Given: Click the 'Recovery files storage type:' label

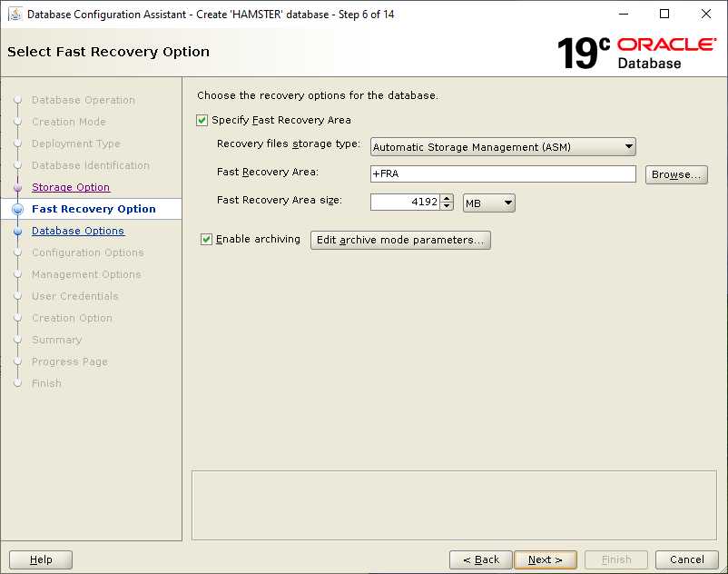Looking at the screenshot, I should [289, 144].
